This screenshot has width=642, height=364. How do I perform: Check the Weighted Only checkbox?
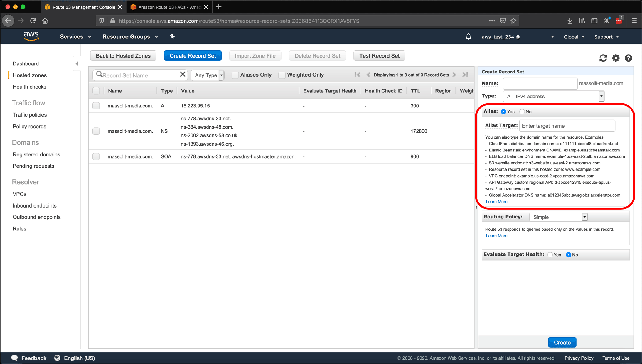[282, 75]
